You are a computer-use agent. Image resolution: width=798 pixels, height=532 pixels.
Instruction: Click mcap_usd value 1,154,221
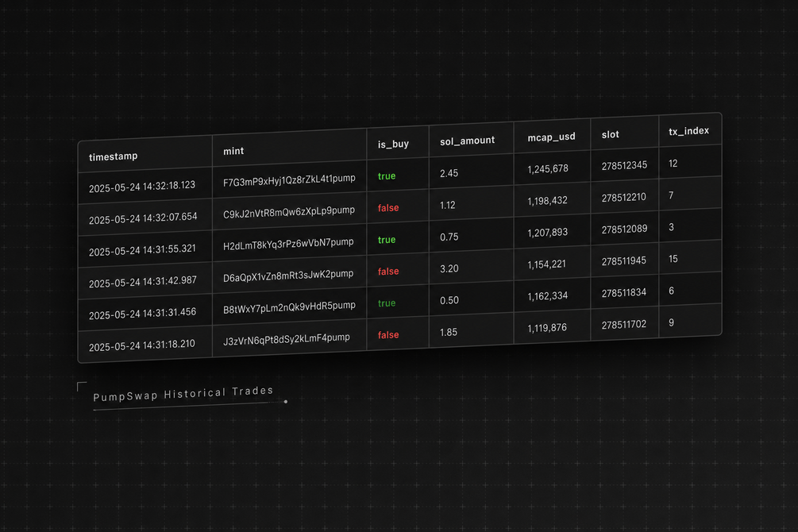tap(546, 264)
